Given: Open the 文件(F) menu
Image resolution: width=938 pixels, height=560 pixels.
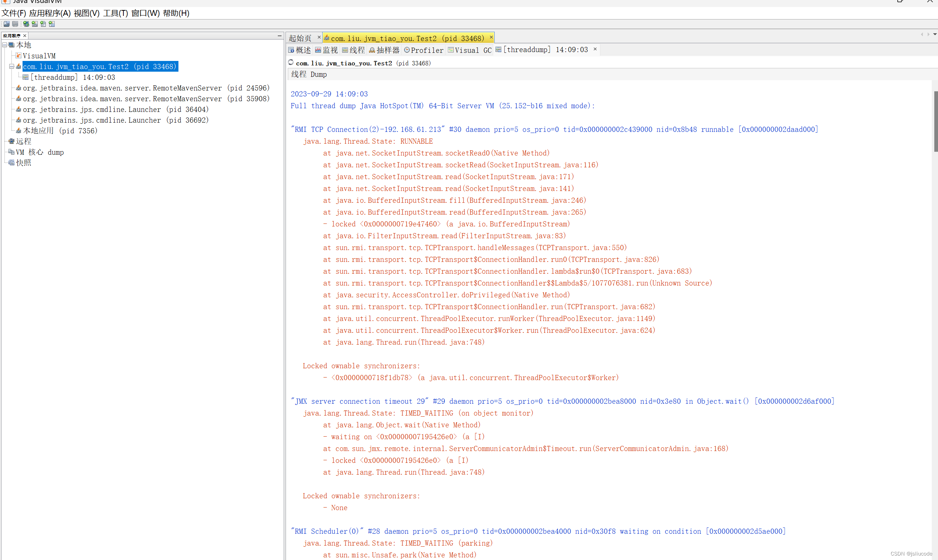Looking at the screenshot, I should [x=14, y=13].
